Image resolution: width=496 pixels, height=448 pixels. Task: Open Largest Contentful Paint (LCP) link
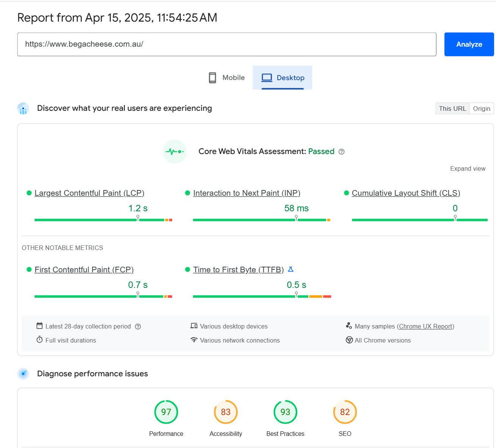89,193
